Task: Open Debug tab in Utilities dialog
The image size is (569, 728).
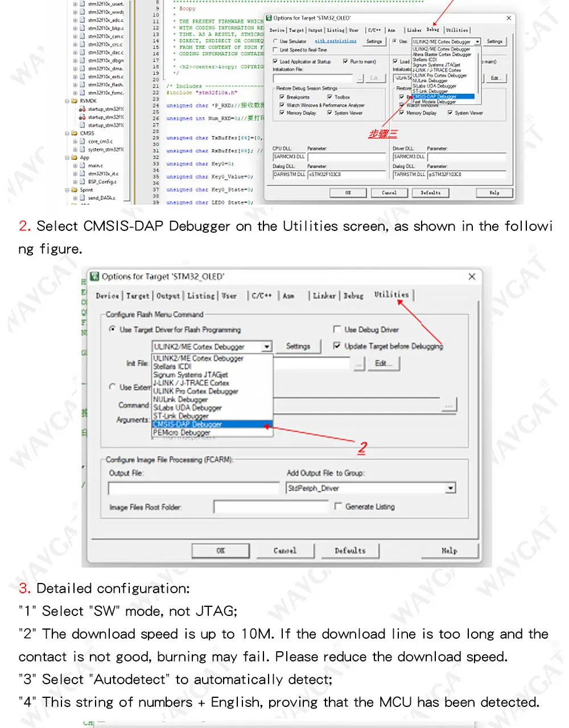Action: point(353,296)
